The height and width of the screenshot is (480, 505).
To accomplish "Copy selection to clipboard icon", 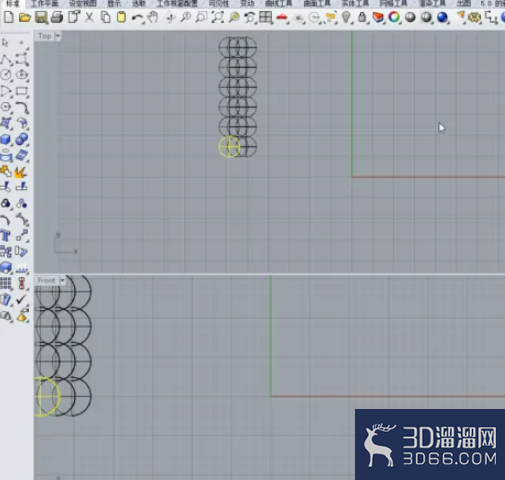I will (105, 17).
